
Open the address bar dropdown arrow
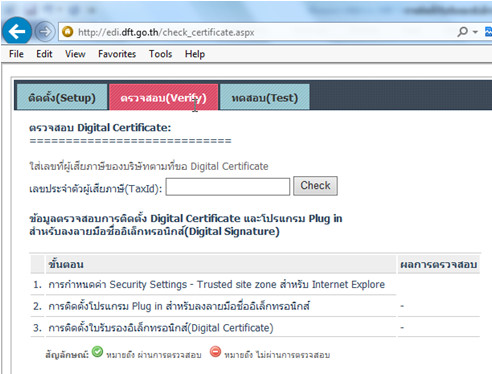point(475,32)
